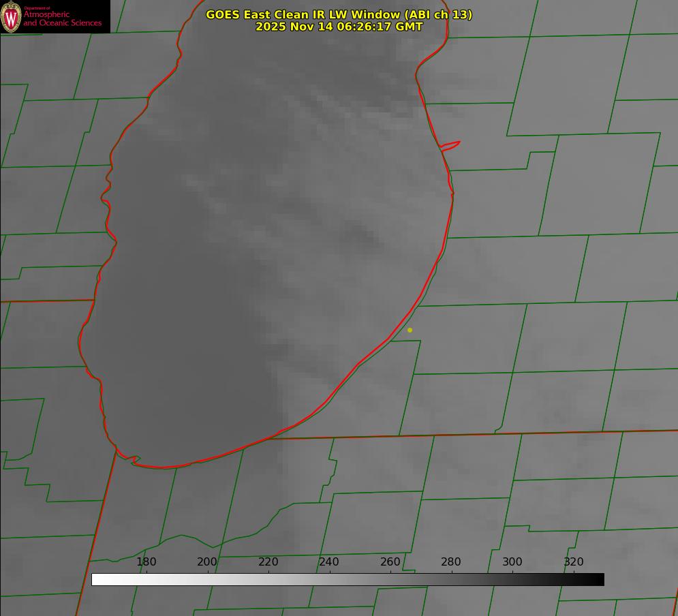Click the 2025 Nov 14 timestamp text

point(339,27)
